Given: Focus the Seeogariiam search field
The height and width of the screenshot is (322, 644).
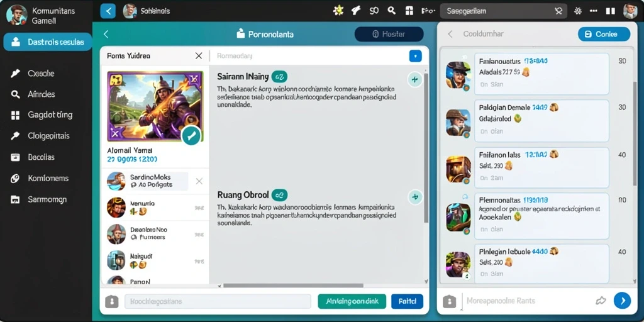Looking at the screenshot, I should (x=503, y=11).
